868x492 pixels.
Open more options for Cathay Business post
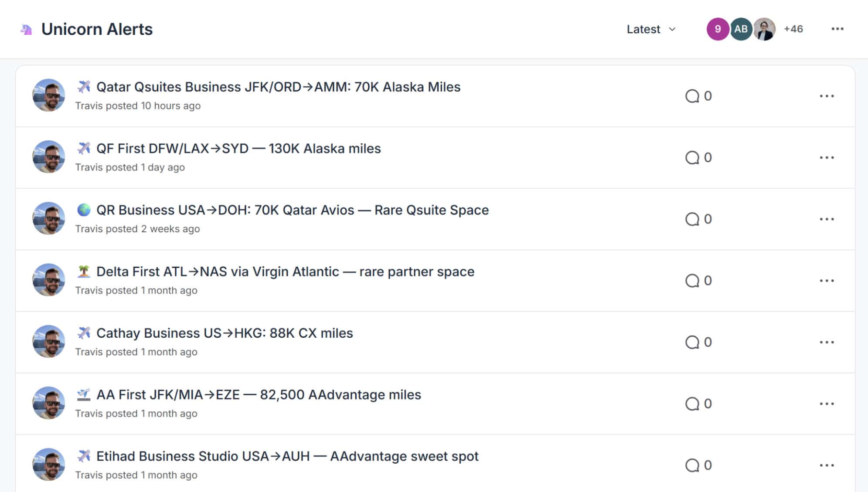pos(827,342)
